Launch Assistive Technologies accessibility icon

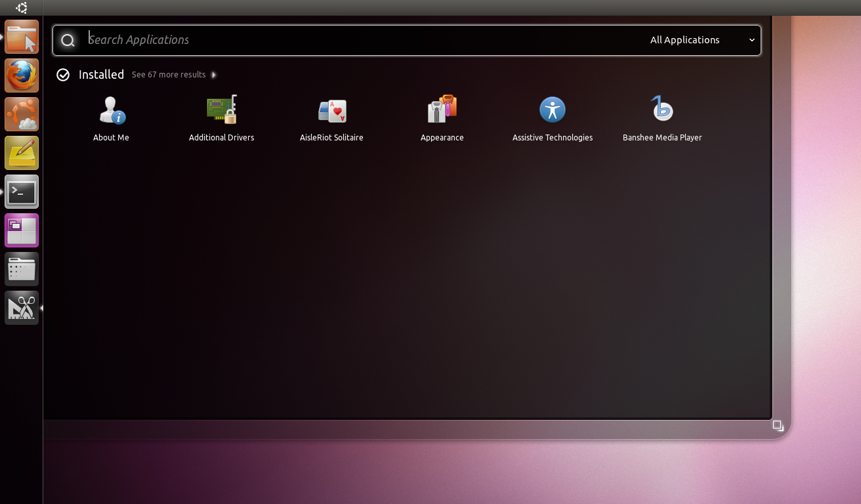click(553, 110)
